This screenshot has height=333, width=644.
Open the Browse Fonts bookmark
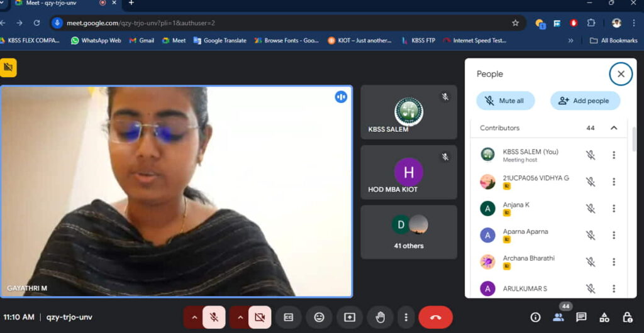287,41
